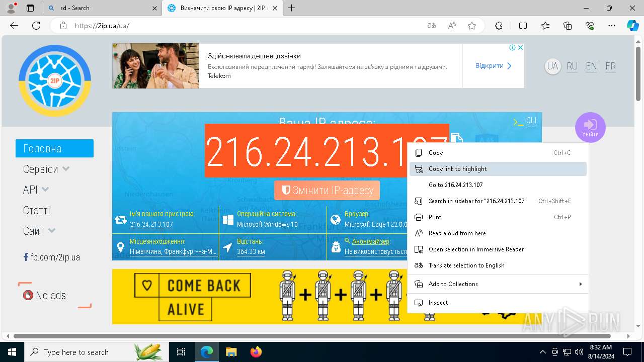Open selection in Immersive Reader
The height and width of the screenshot is (362, 644).
click(x=498, y=249)
